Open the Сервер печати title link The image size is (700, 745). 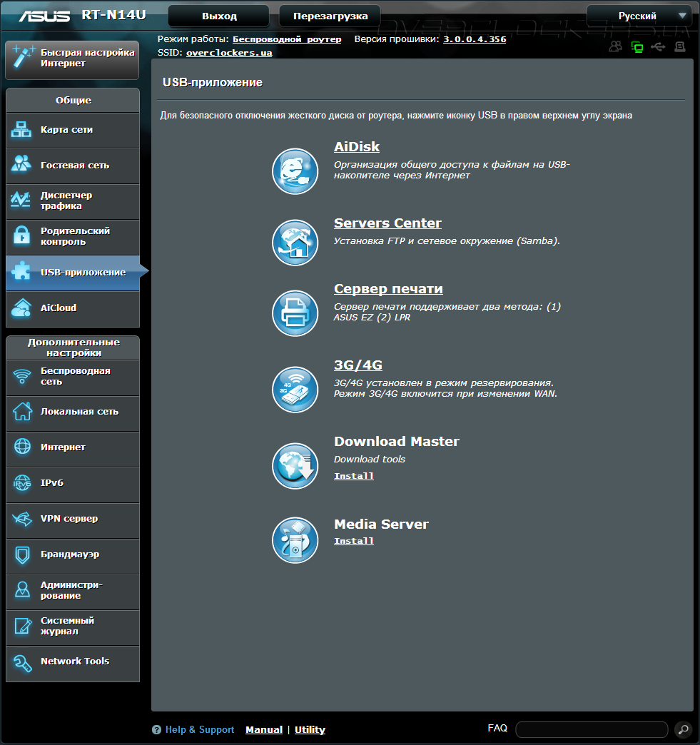(388, 289)
